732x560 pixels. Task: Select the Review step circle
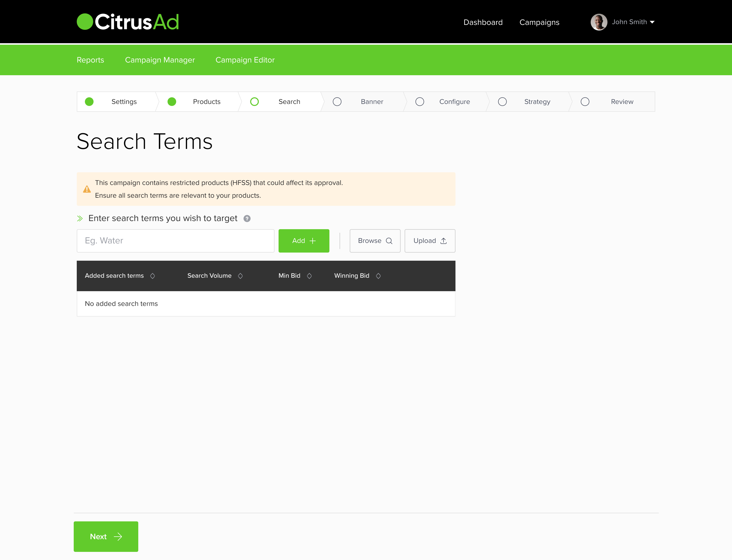tap(585, 102)
